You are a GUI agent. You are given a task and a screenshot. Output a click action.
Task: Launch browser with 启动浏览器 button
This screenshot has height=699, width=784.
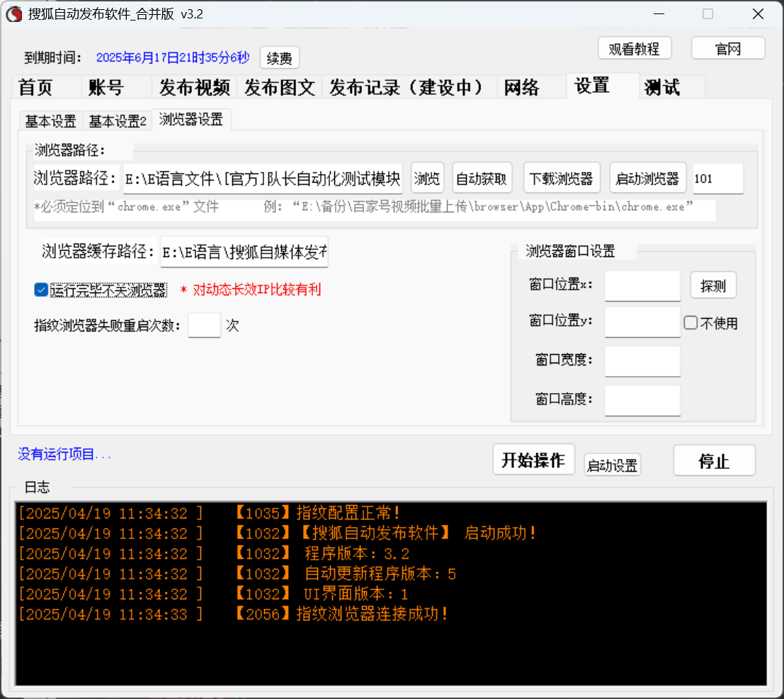coord(647,178)
